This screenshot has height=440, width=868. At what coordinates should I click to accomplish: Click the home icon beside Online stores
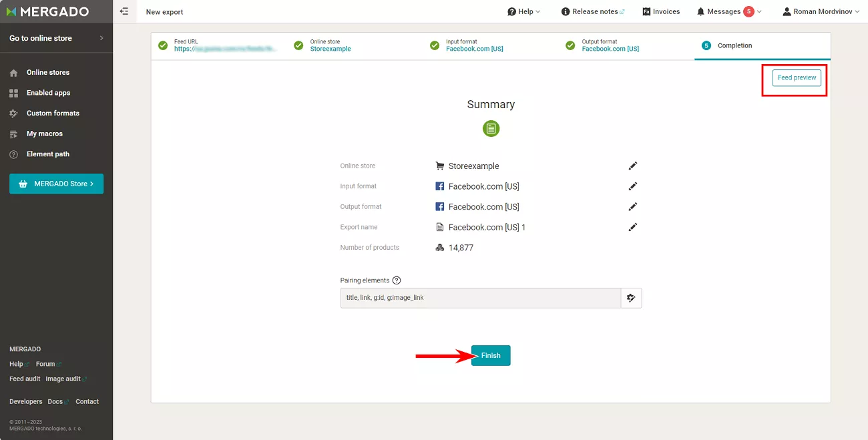[13, 73]
